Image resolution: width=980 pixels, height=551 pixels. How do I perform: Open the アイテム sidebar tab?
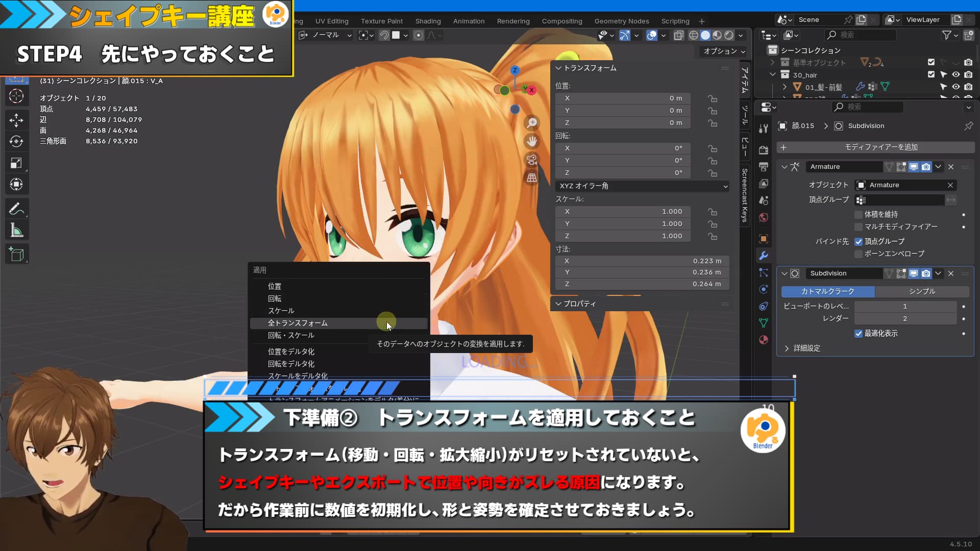745,79
